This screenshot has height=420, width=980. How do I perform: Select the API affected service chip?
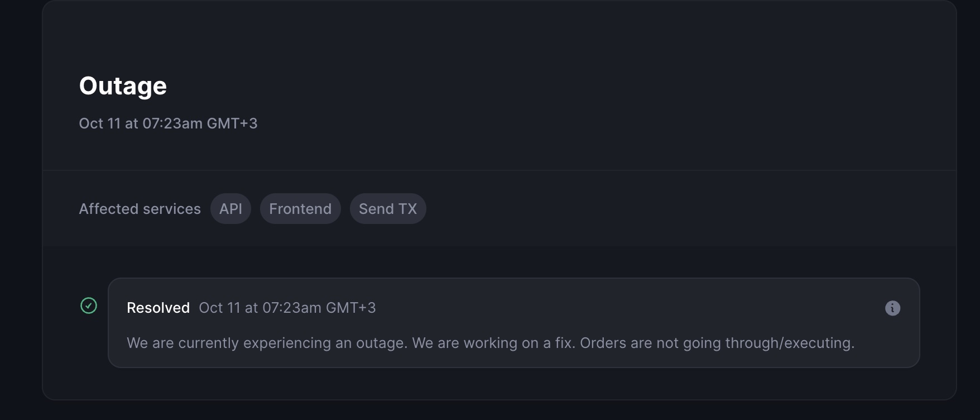click(230, 209)
